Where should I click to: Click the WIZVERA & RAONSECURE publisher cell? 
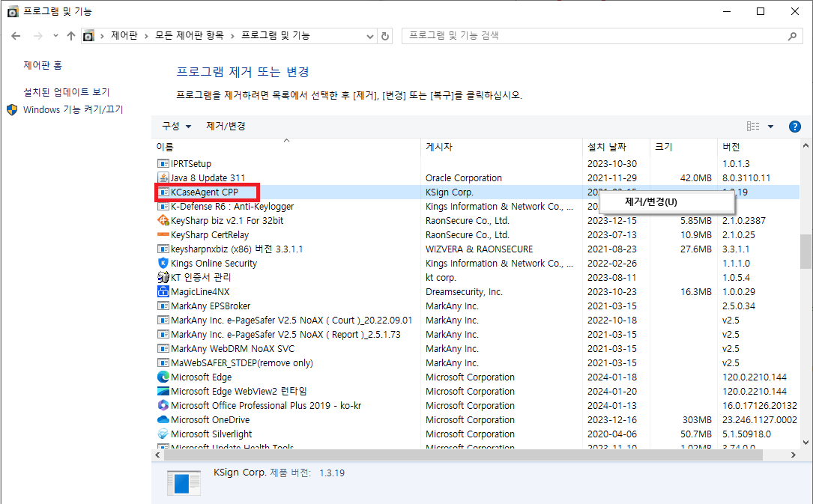click(479, 249)
